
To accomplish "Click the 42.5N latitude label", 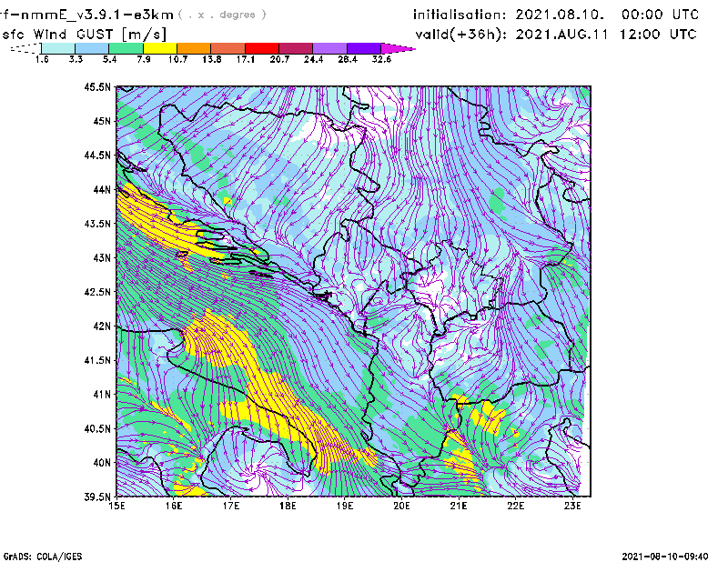I will [98, 292].
